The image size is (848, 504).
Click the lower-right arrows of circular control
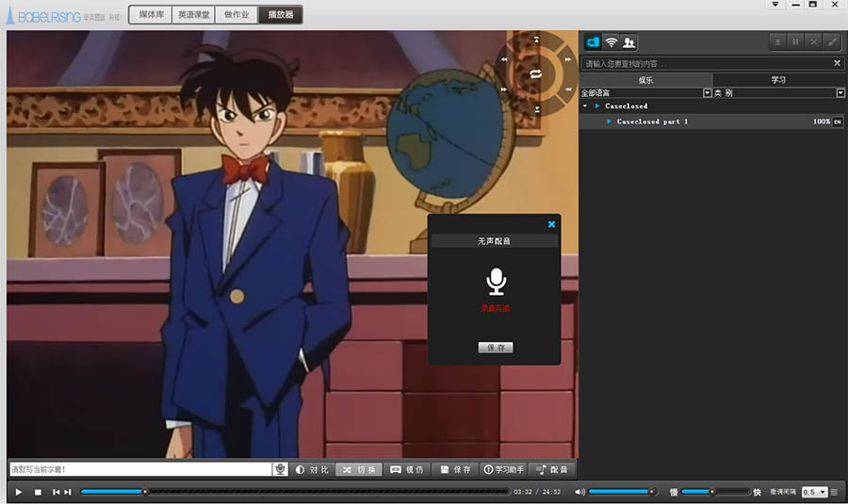point(568,89)
